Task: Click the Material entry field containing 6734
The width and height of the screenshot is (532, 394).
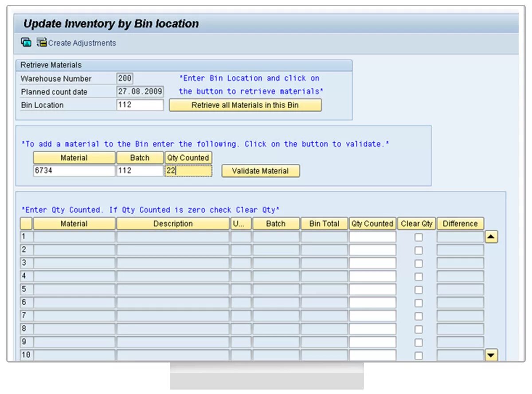Action: point(74,171)
